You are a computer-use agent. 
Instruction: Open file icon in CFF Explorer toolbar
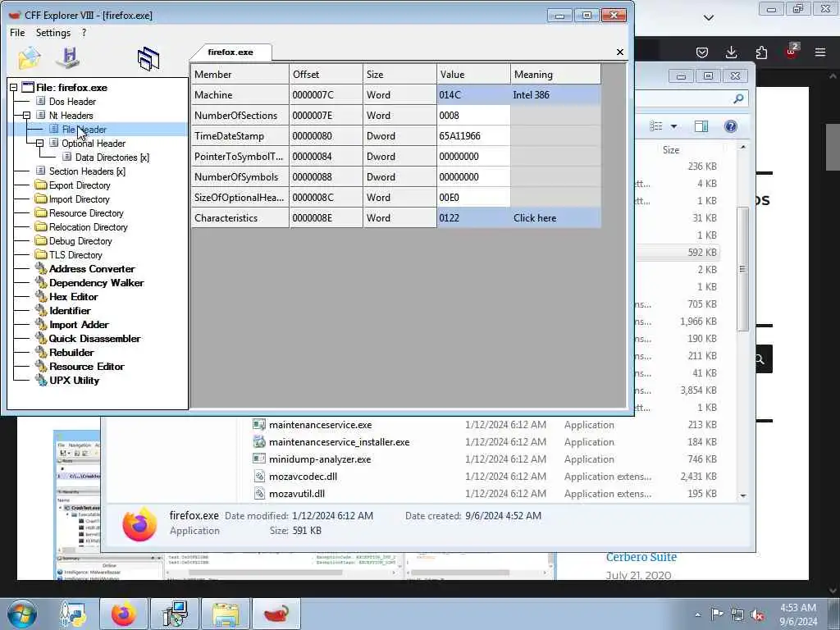[29, 58]
